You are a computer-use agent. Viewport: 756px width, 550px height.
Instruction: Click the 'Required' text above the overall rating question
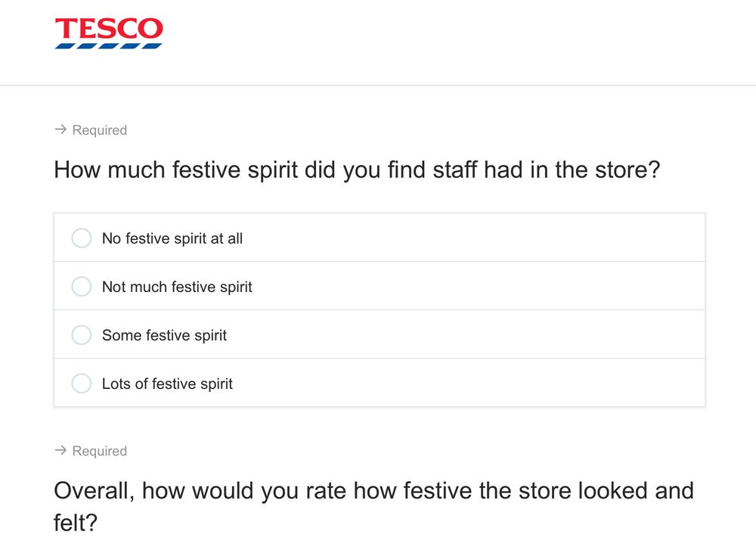click(99, 451)
